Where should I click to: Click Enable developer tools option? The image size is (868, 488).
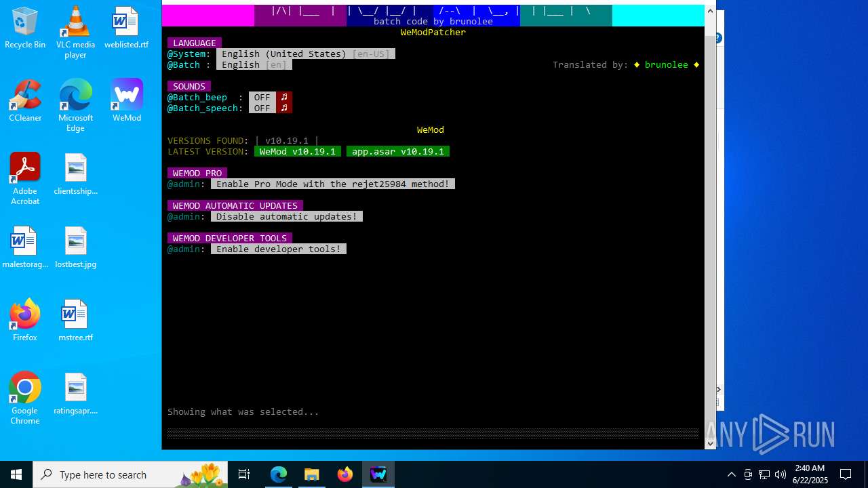pyautogui.click(x=279, y=249)
